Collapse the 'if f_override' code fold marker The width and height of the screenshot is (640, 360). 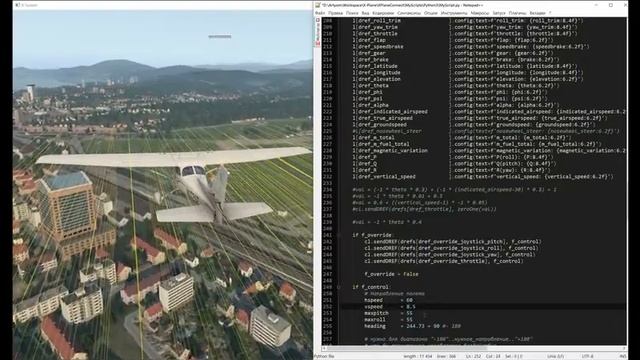click(x=339, y=235)
